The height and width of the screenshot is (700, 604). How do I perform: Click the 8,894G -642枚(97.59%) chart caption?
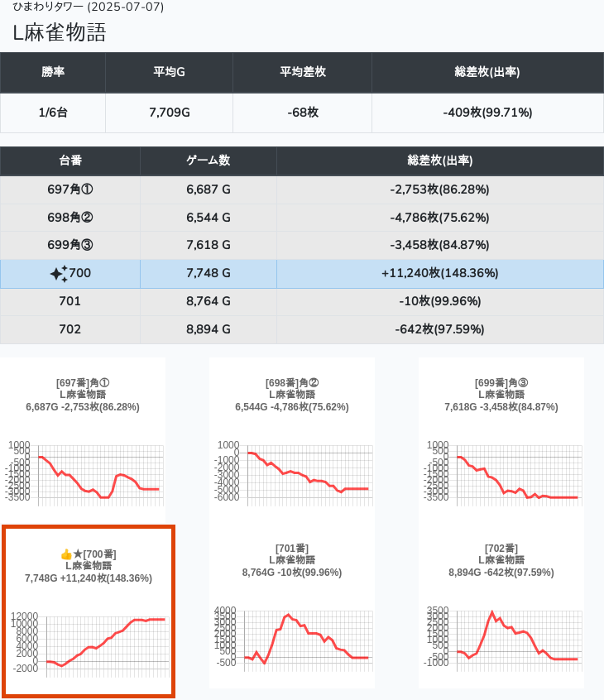(501, 573)
